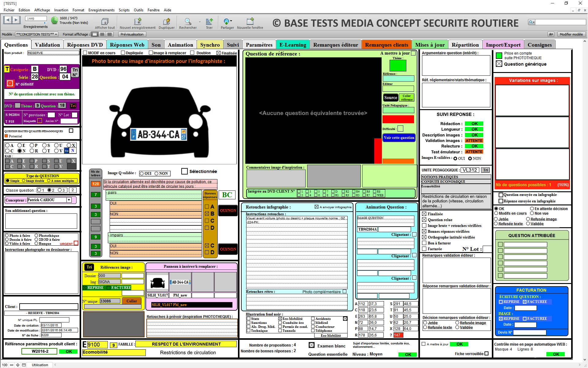Click the zoom-in icon in status bar

click(x=18, y=365)
